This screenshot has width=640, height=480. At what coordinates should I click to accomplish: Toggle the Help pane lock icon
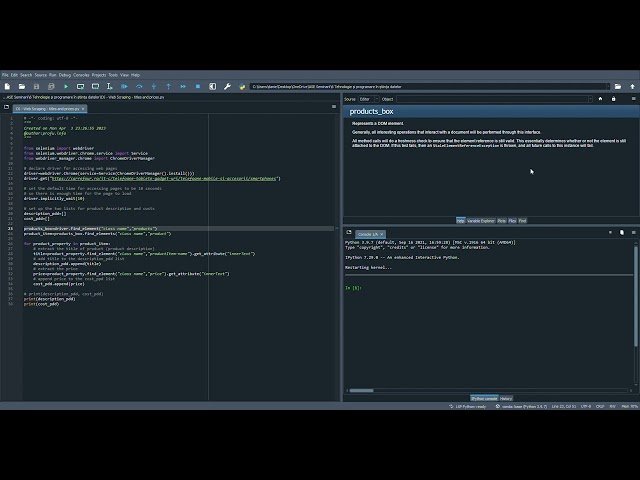613,99
